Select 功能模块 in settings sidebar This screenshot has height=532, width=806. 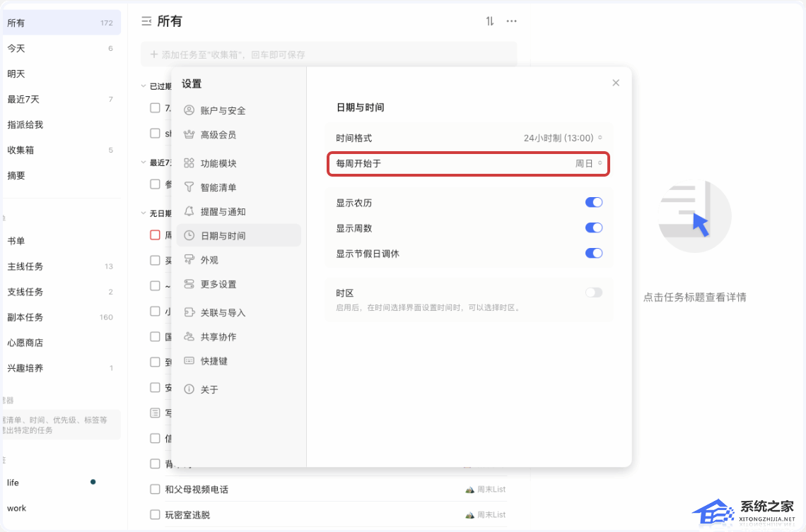point(218,163)
